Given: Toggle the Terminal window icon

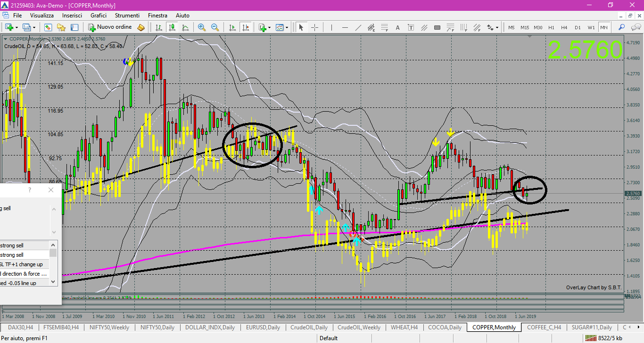Looking at the screenshot, I should [74, 27].
